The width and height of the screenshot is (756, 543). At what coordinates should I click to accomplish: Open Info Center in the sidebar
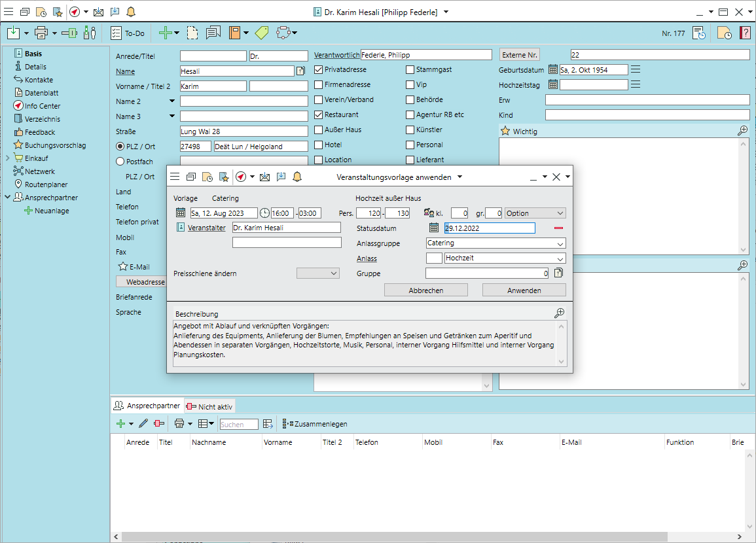(43, 106)
